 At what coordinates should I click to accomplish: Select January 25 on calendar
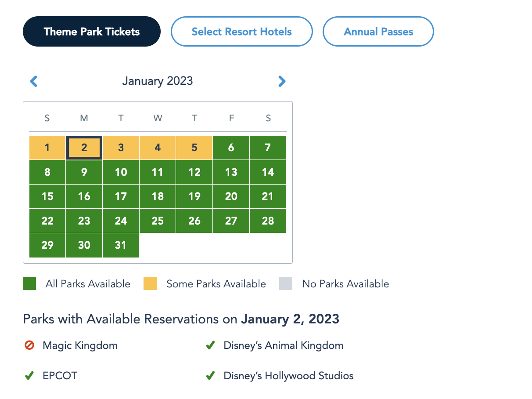[x=158, y=221]
